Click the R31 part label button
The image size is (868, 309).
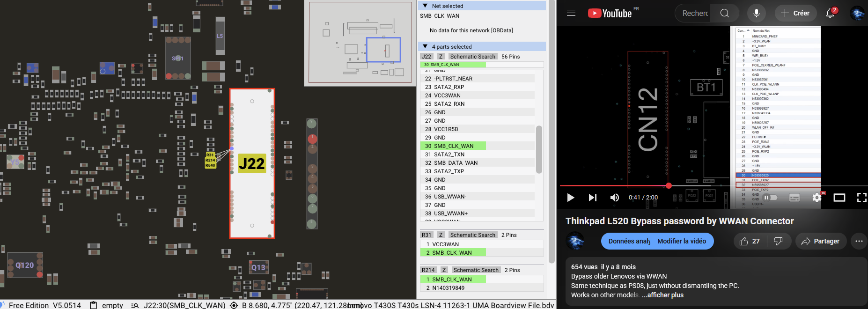tap(427, 235)
